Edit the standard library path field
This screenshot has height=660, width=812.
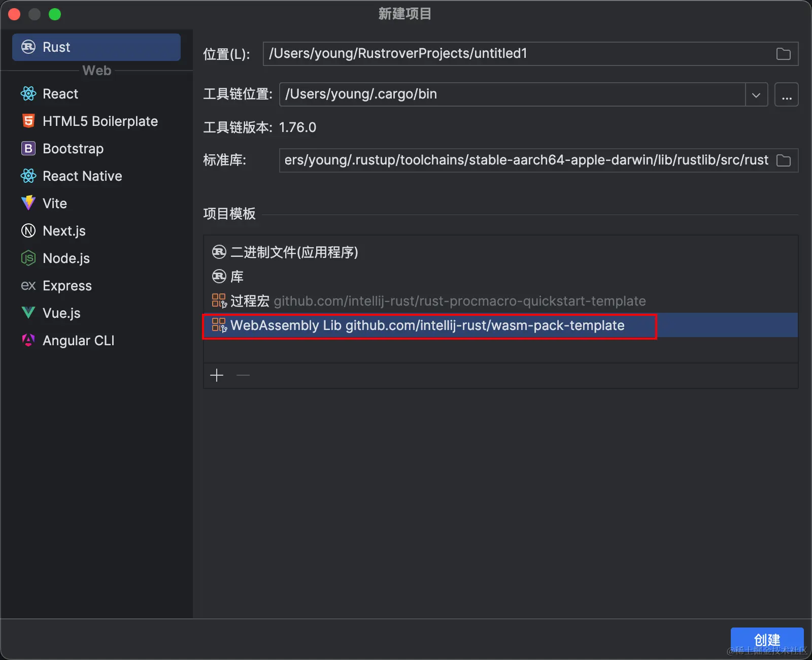(538, 160)
